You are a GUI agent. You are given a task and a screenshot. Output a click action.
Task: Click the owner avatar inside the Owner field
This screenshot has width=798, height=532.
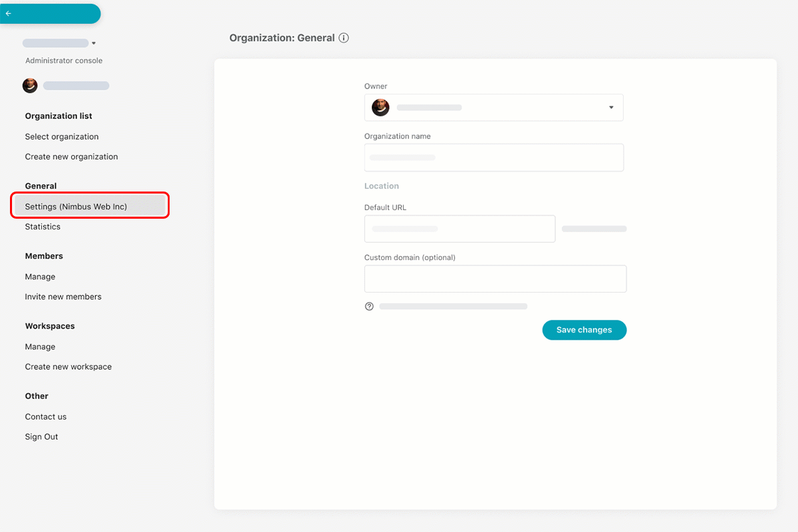(x=380, y=107)
